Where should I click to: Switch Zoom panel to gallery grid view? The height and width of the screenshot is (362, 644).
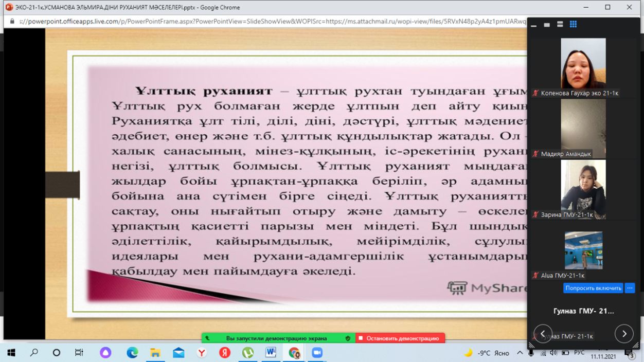point(573,24)
